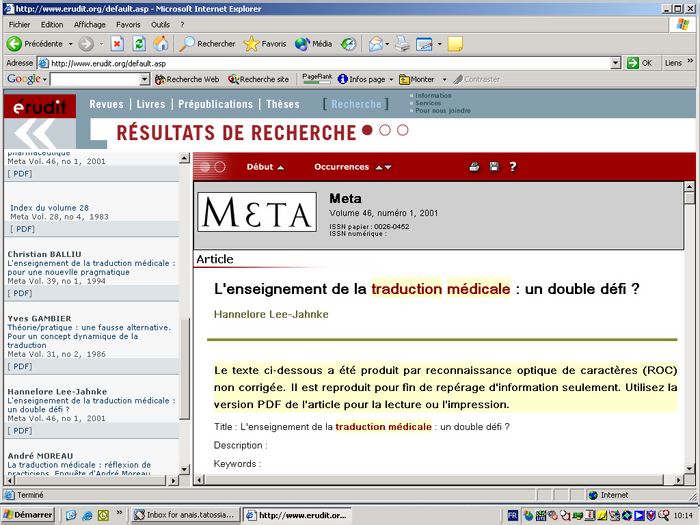Select the filled red results step circle

pos(367,130)
